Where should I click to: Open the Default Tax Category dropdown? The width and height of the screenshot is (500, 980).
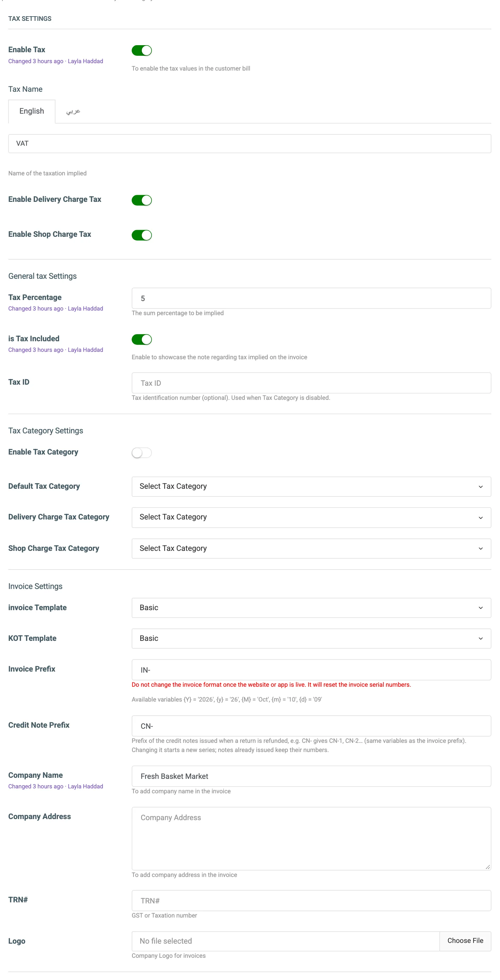[311, 486]
